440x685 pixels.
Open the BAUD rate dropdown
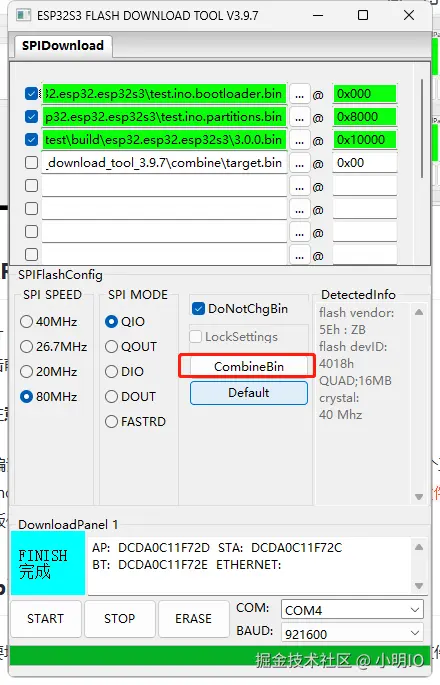tap(352, 633)
